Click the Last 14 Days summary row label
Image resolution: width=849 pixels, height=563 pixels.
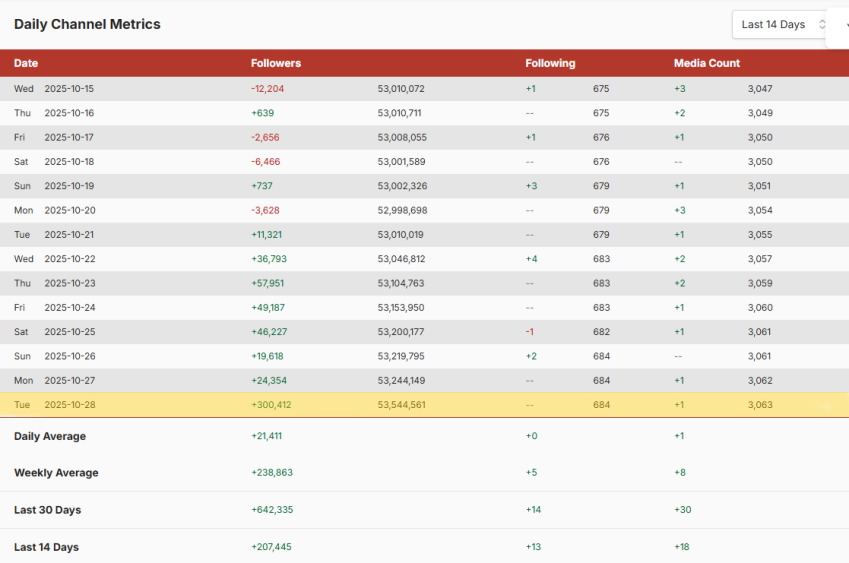tap(46, 547)
